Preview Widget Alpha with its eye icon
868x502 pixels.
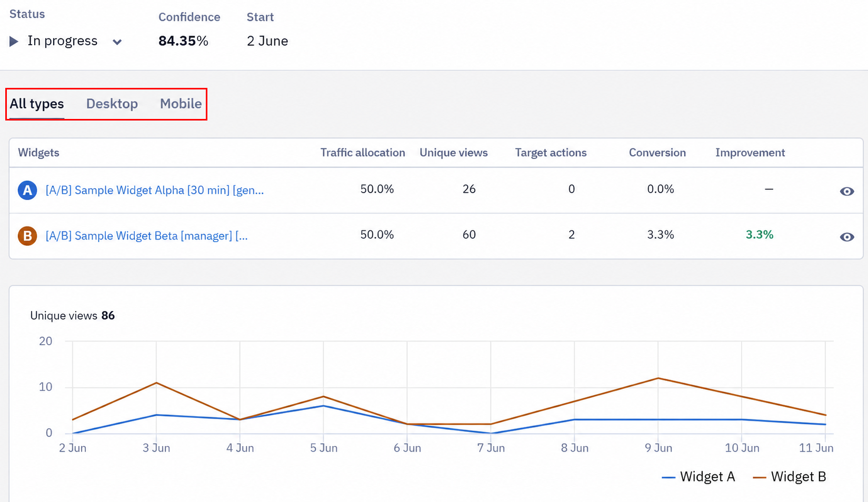(847, 192)
